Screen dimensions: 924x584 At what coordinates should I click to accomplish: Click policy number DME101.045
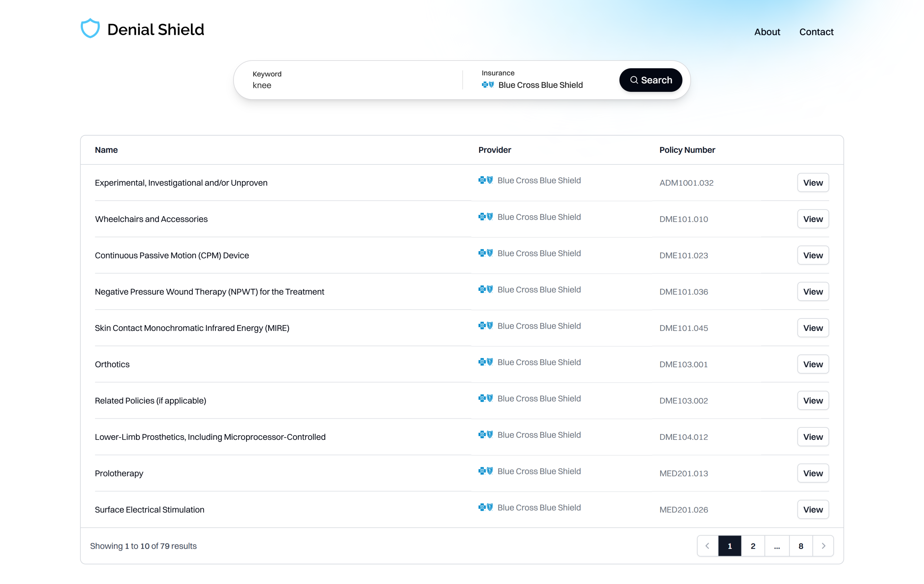pos(683,328)
